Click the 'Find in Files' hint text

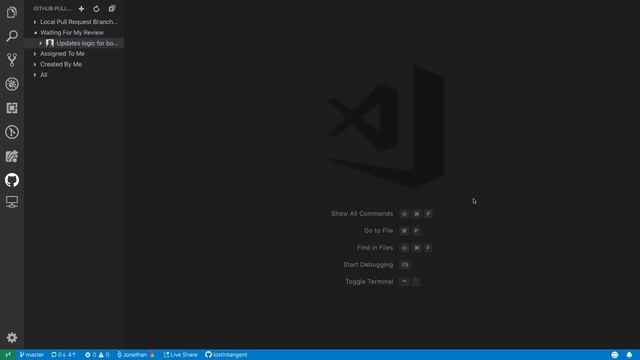click(x=375, y=248)
